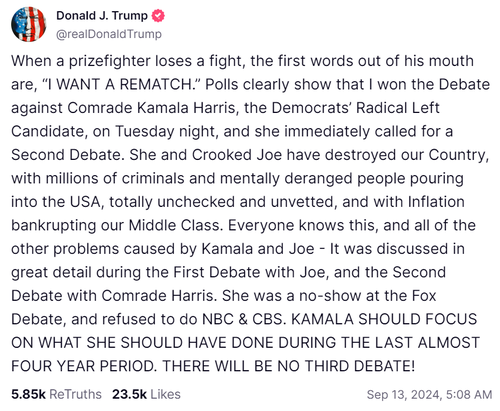View the 5.85k ReTruths count
500x411 pixels.
pyautogui.click(x=28, y=394)
